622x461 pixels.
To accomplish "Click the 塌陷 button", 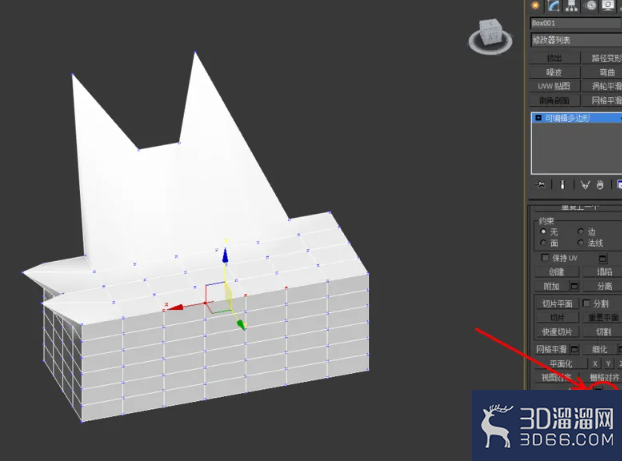I will point(602,272).
